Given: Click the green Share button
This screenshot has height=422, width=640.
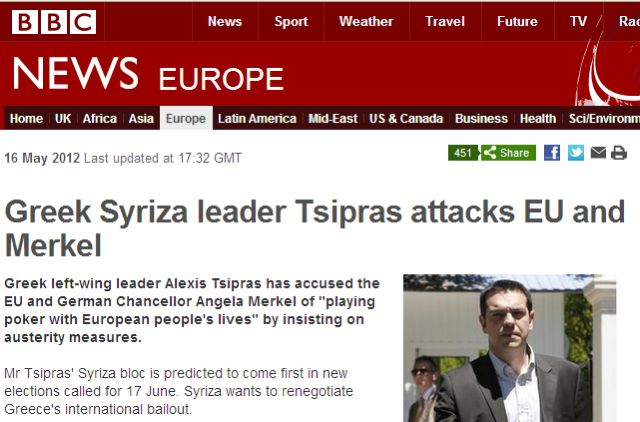Looking at the screenshot, I should pyautogui.click(x=509, y=153).
